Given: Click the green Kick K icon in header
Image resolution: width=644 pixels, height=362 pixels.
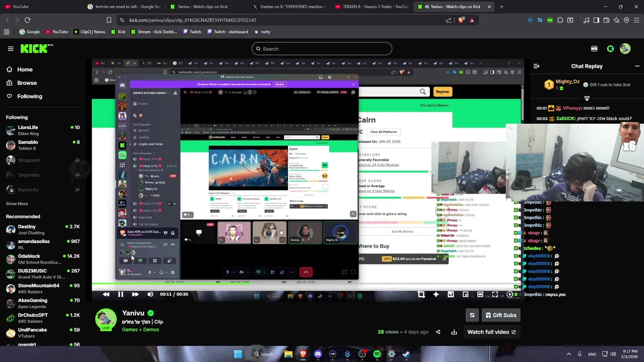Looking at the screenshot, I should click(610, 49).
